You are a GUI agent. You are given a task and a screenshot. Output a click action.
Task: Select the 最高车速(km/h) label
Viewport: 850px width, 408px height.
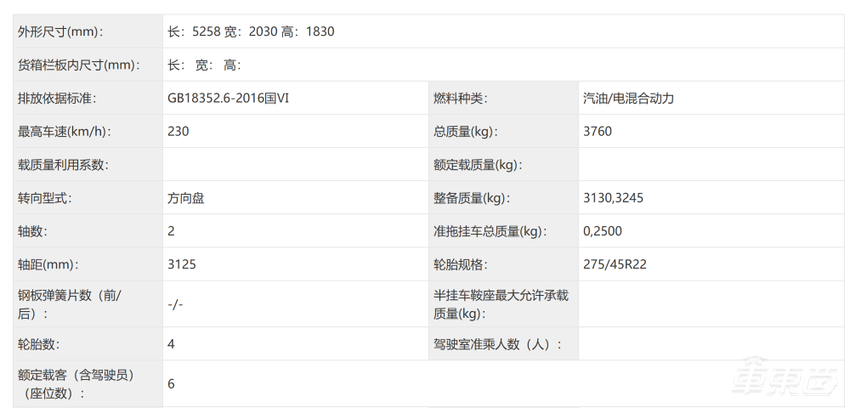pyautogui.click(x=64, y=132)
